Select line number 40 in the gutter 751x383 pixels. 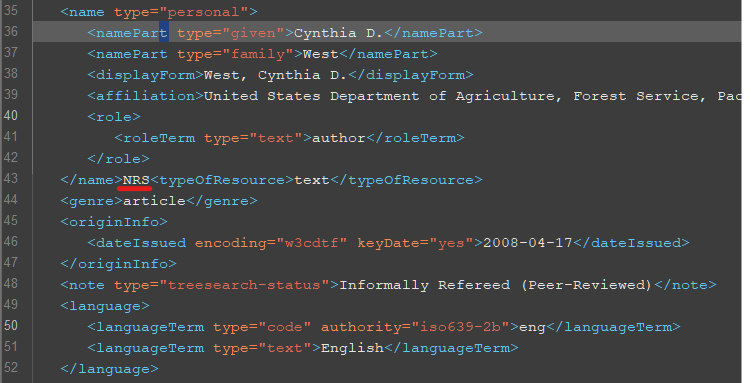point(11,116)
